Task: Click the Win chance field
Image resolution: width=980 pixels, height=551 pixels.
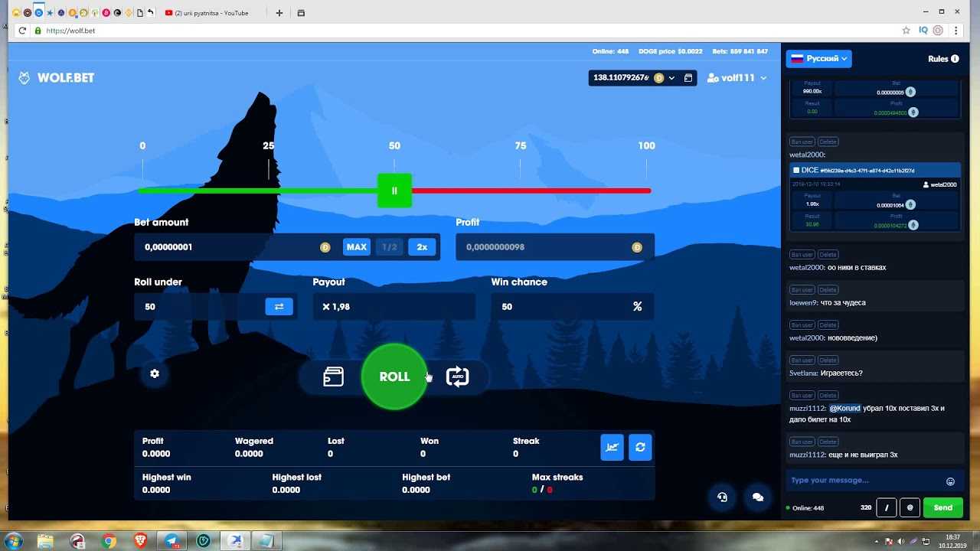Action: (x=572, y=306)
